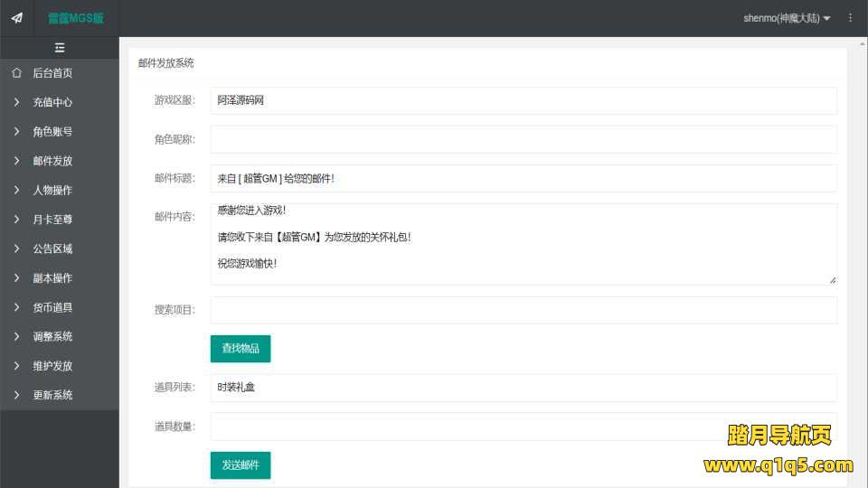Open the 道具列表 dropdown showing 时装礼盒
Screen dimensions: 868x488
click(524, 388)
